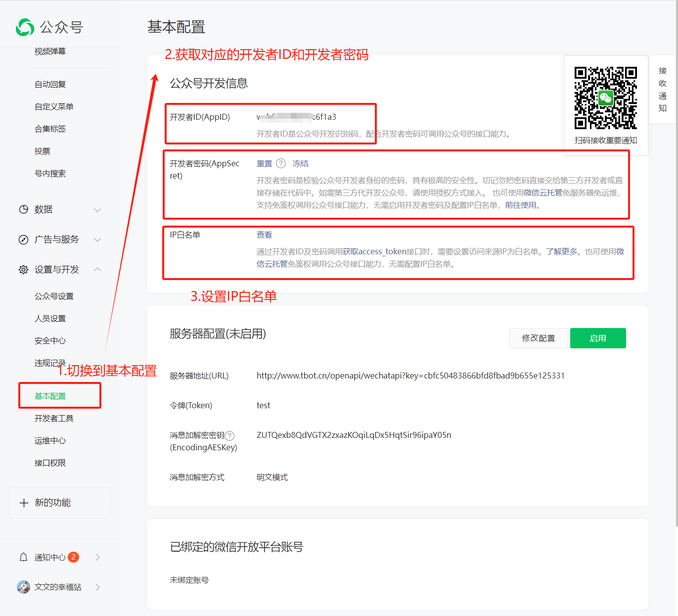This screenshot has width=678, height=616.
Task: Open 开发者工具 in sidebar
Action: (x=54, y=419)
